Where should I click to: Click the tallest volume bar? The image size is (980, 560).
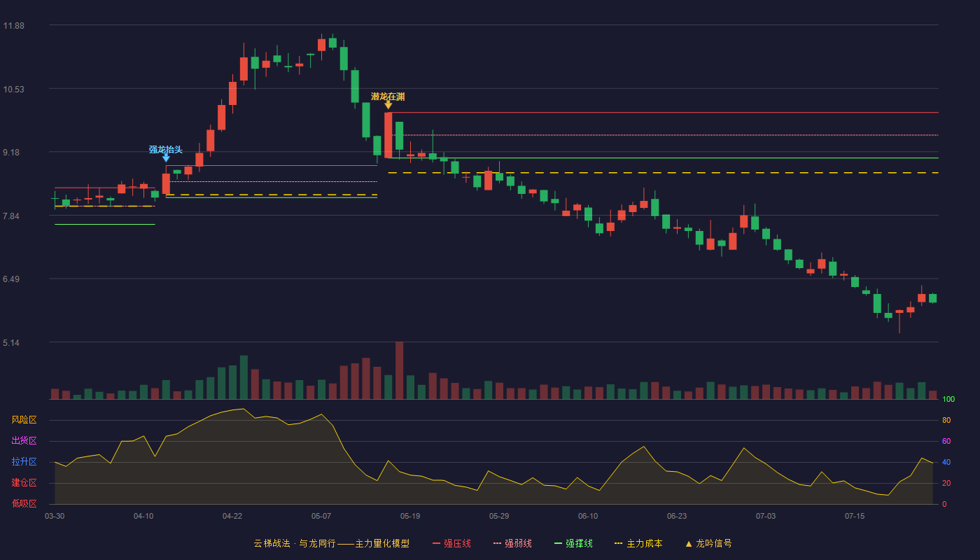pos(399,370)
